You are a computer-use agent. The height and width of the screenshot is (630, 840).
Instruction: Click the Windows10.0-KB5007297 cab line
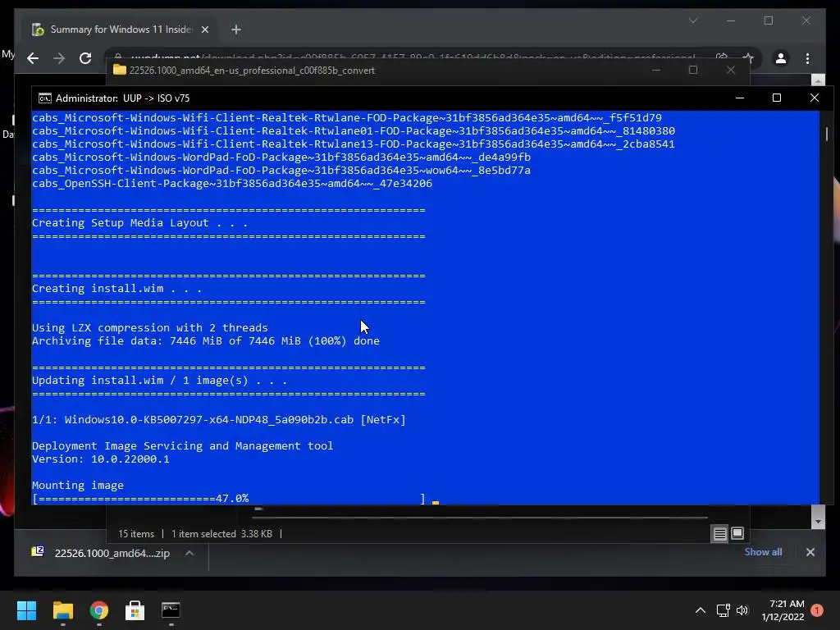tap(218, 420)
